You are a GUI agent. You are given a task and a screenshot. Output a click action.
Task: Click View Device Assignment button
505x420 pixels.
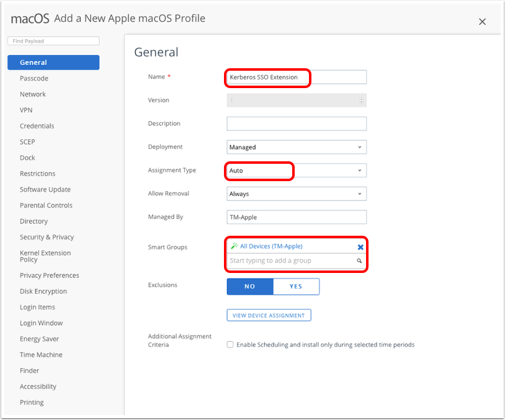click(x=269, y=315)
